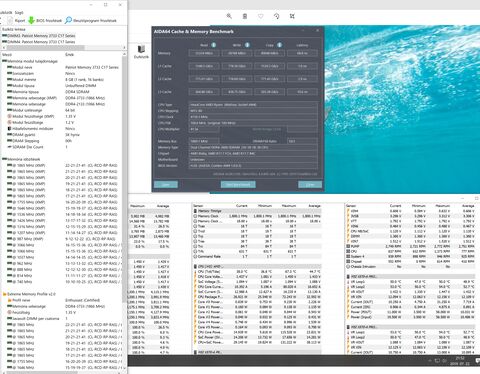Click Close at the benchmark dialog's bottom right
The image size is (480, 374).
pos(310,184)
